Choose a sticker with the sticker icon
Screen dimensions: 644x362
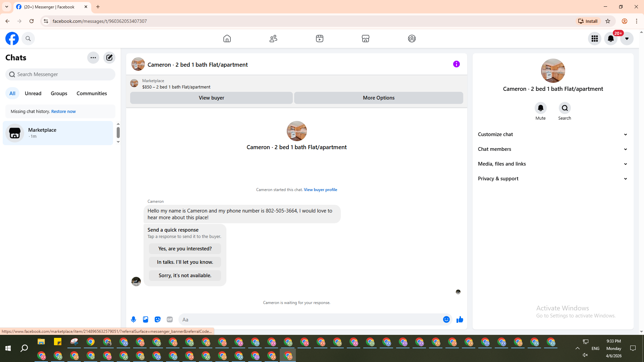(158, 320)
